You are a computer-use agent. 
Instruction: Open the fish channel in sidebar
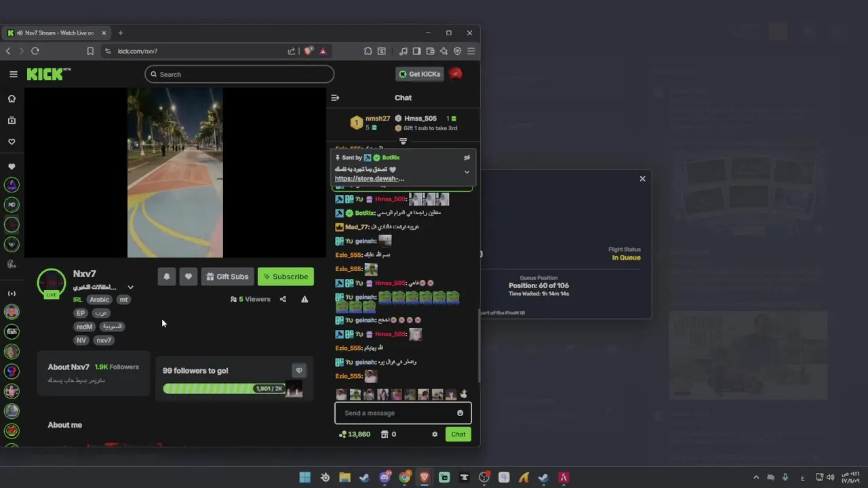click(12, 332)
